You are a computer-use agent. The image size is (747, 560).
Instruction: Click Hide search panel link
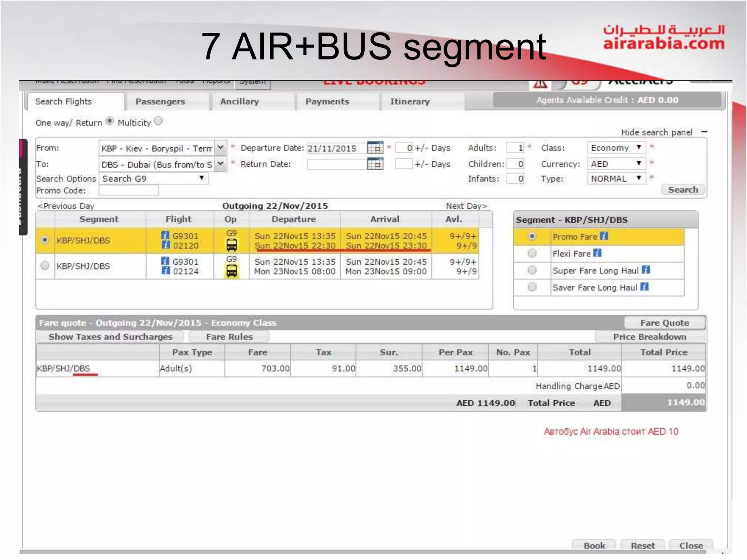click(x=657, y=132)
